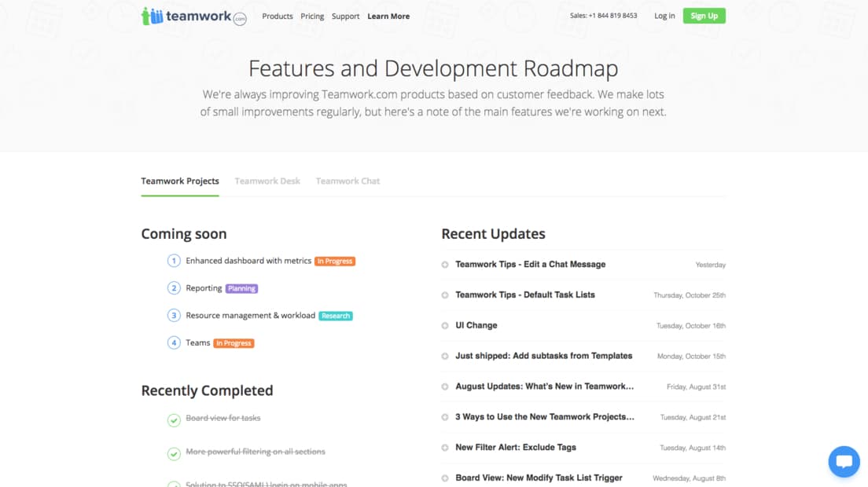Open Teamwork Tips - Default Task Lists
The width and height of the screenshot is (868, 487).
pos(524,295)
